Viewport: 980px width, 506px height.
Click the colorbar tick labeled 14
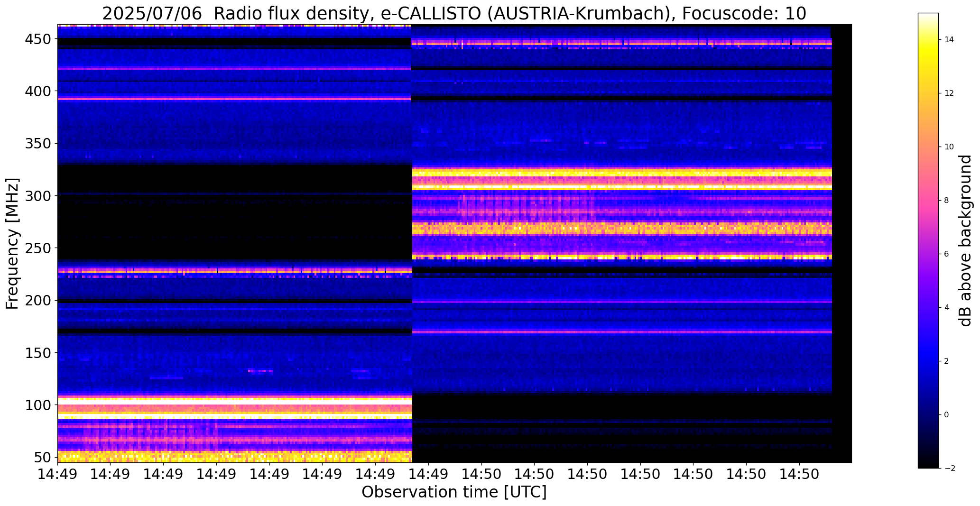(949, 39)
